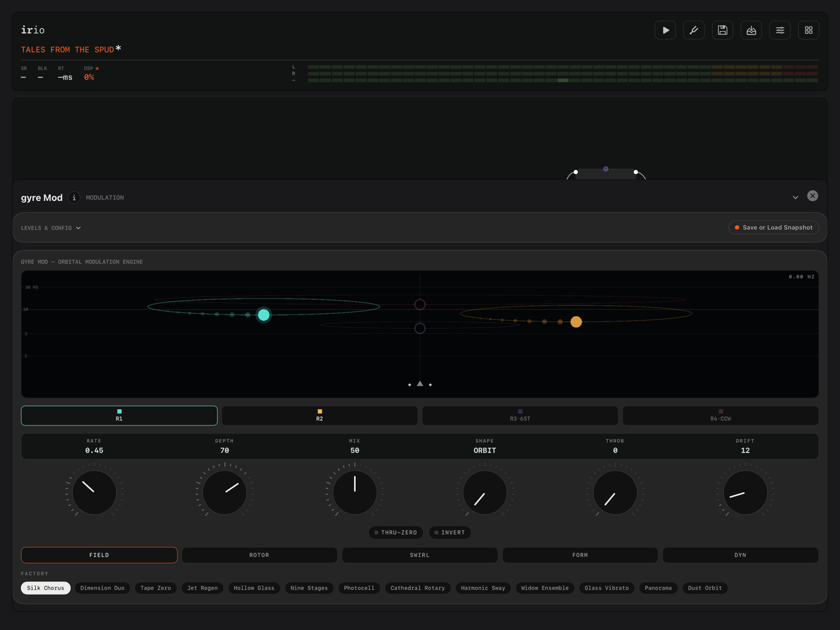Click Save or Load Snapshot button
The image size is (840, 630).
774,227
